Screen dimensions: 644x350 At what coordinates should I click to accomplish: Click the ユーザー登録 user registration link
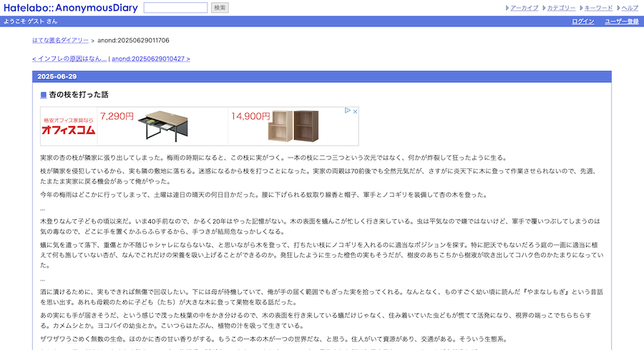click(x=621, y=21)
